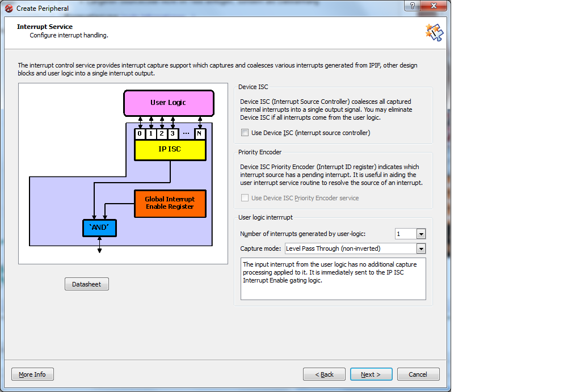Screen dimensions: 572x392
Task: Click the Global Interrupt Enable Register block
Action: pos(170,203)
